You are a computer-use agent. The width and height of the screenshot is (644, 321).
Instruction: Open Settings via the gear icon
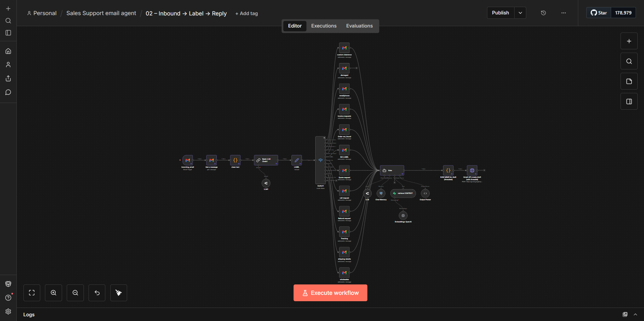click(x=8, y=311)
